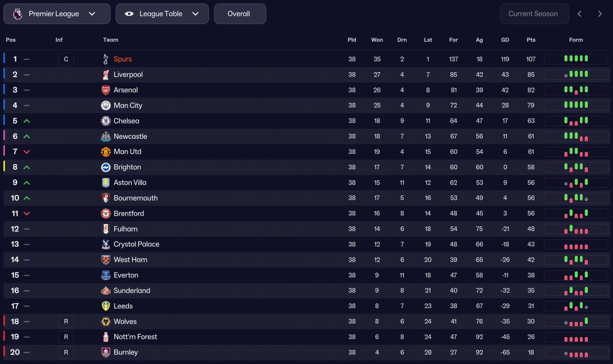The width and height of the screenshot is (613, 364).
Task: Click the Liverpool club badge
Action: click(x=106, y=75)
